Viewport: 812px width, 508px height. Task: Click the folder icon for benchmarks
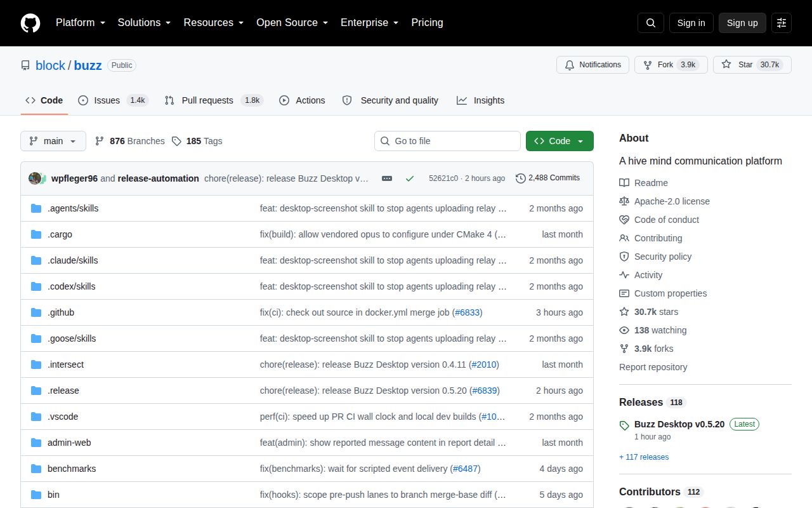(x=36, y=469)
